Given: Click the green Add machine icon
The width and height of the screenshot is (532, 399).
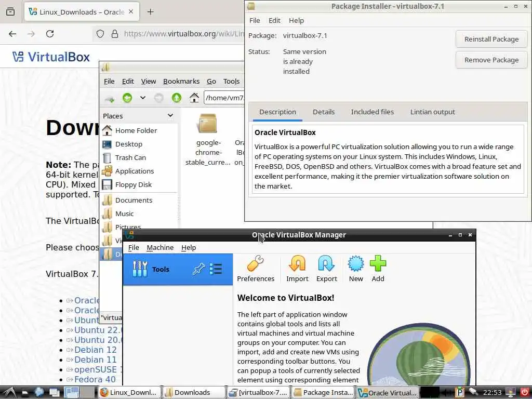Looking at the screenshot, I should [378, 269].
